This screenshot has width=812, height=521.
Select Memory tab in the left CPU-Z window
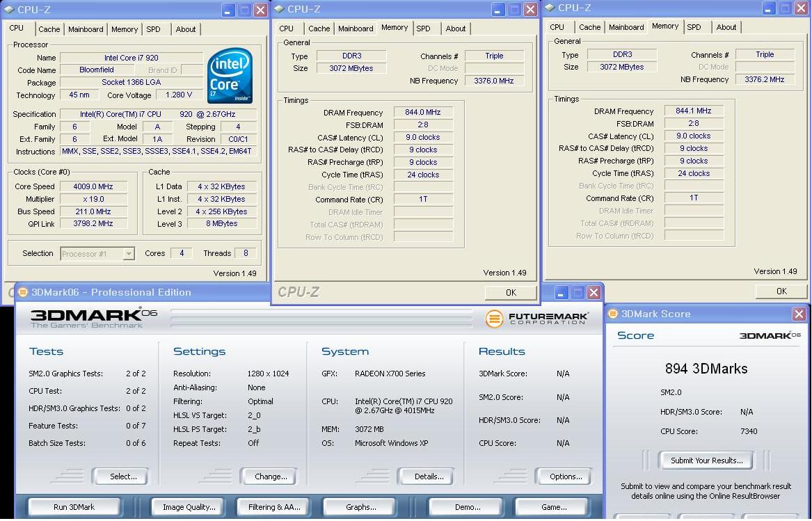(125, 29)
